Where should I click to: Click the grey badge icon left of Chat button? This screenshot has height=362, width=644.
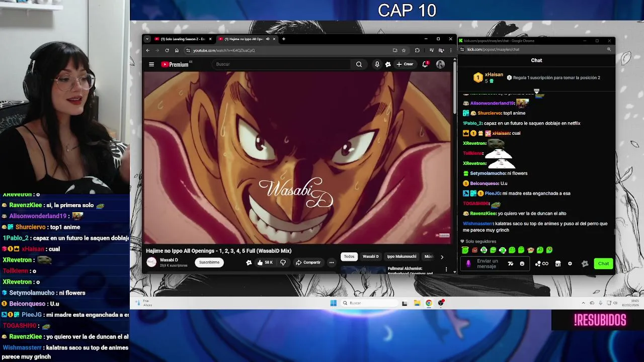pyautogui.click(x=585, y=264)
